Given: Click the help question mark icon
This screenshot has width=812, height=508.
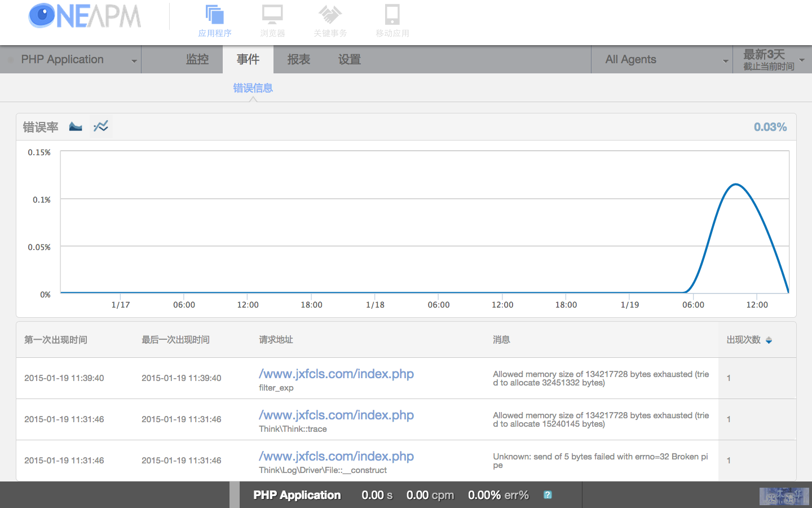Looking at the screenshot, I should point(548,495).
